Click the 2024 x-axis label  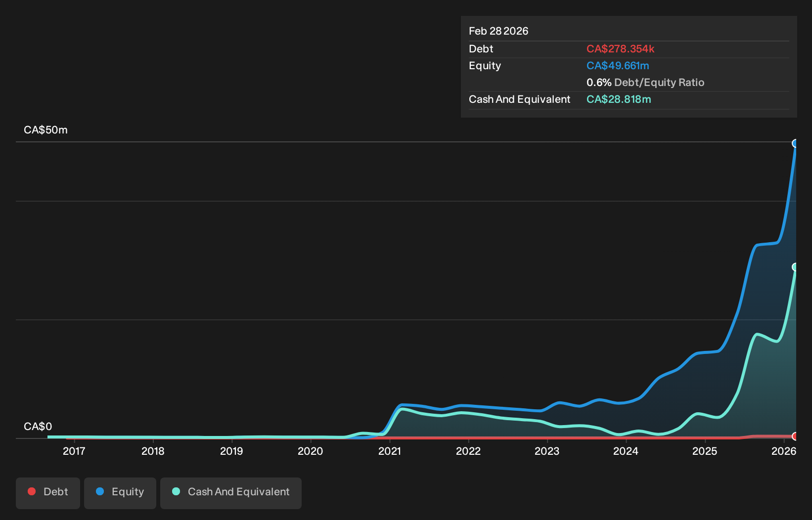pos(626,451)
